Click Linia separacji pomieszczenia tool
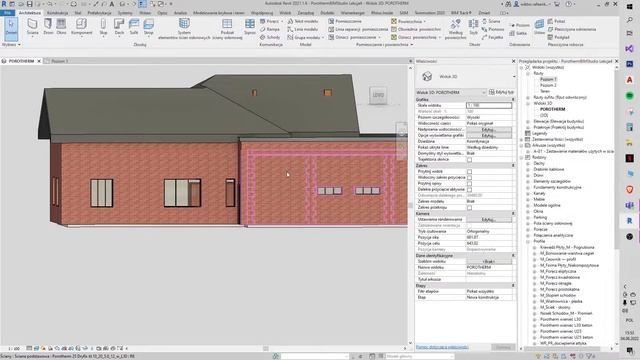The height and width of the screenshot is (360, 640). (358, 29)
